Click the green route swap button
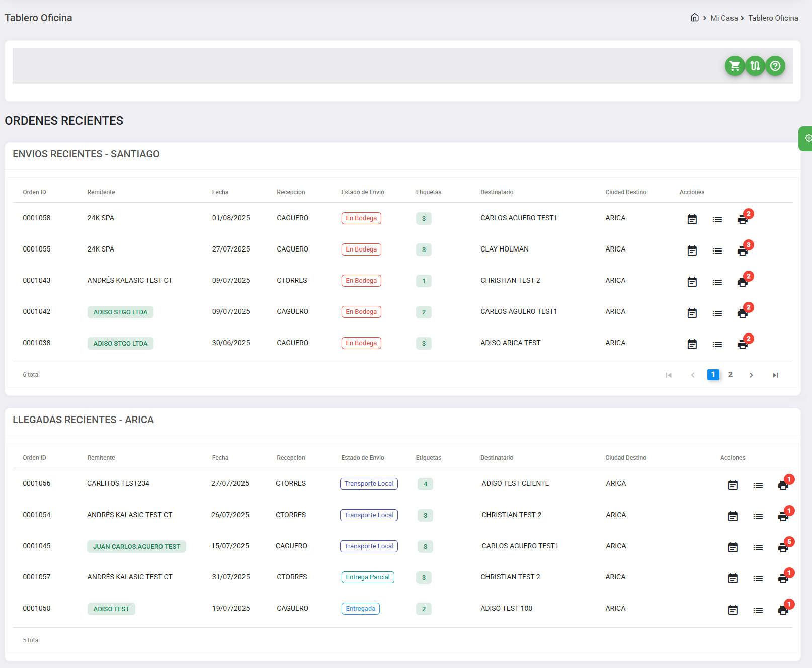The width and height of the screenshot is (812, 668). pos(755,66)
